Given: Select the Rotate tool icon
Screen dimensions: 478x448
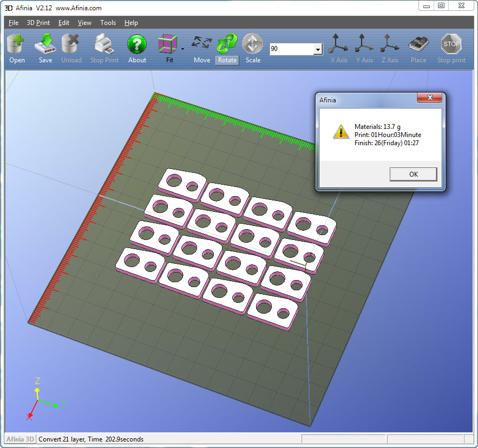Looking at the screenshot, I should point(227,44).
